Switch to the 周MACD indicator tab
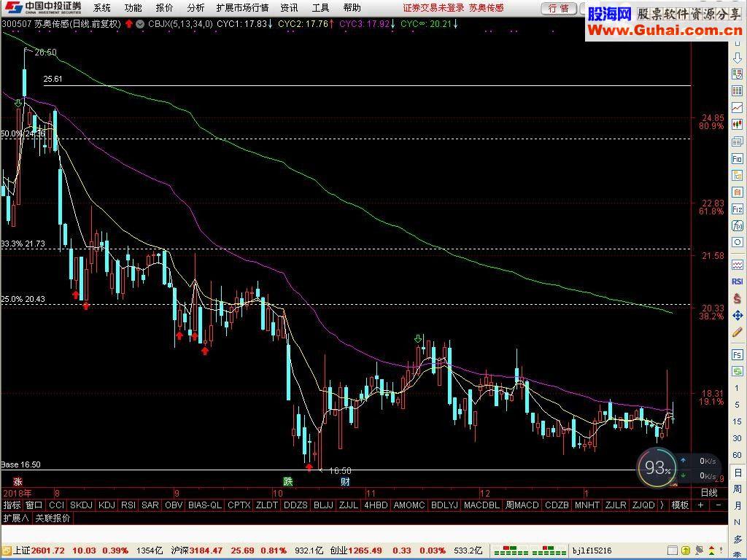747x560 pixels. coord(522,505)
